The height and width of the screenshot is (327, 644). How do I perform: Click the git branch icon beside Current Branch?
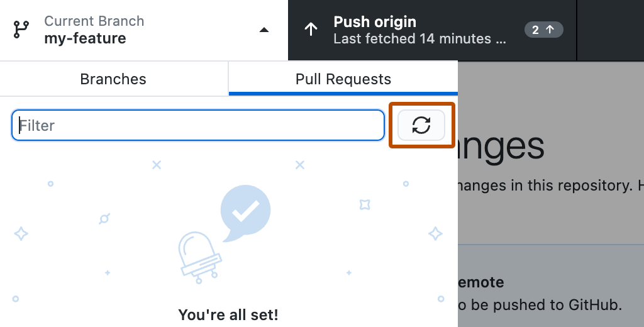21,30
